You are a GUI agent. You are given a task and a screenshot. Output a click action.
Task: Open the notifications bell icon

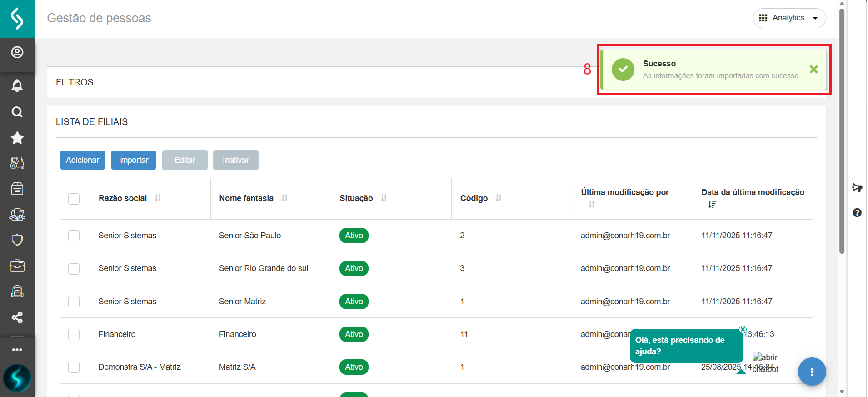tap(17, 85)
